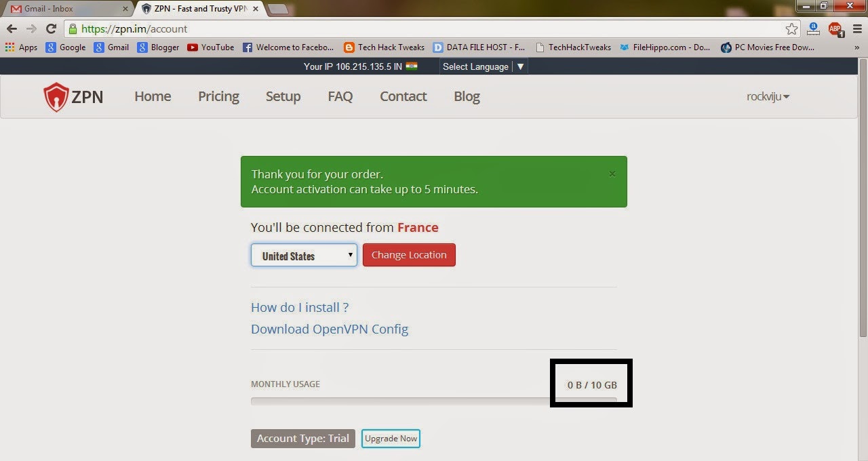Go back using browser back arrow
The height and width of the screenshot is (461, 868).
click(12, 28)
